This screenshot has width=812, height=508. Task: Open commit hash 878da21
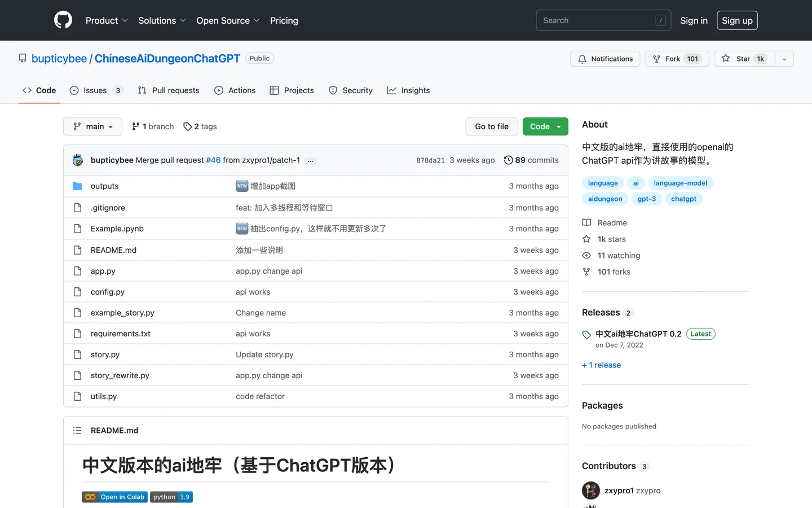430,160
